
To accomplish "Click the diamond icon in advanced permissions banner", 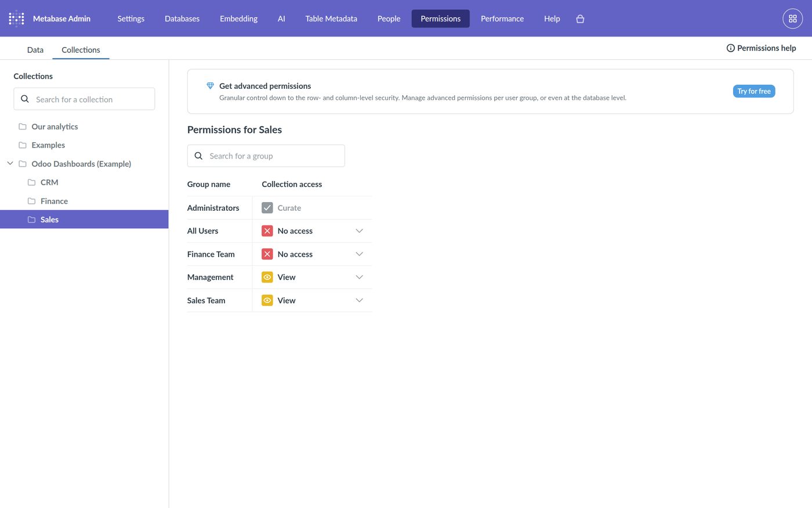I will pyautogui.click(x=211, y=86).
